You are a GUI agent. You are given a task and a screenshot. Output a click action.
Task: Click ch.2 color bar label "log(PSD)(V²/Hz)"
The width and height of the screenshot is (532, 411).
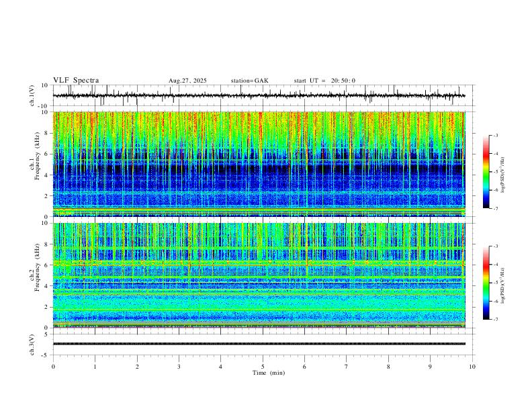click(503, 286)
